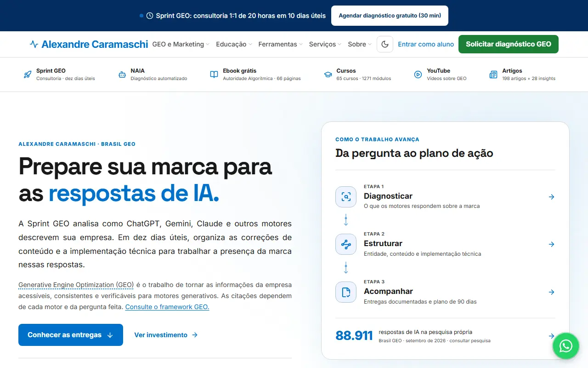Open the Ver investimento link

coord(166,335)
